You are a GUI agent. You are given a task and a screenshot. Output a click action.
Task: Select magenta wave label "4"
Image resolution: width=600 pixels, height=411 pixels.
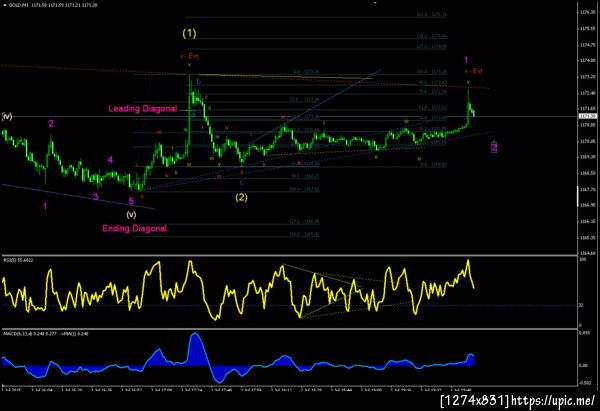(110, 160)
